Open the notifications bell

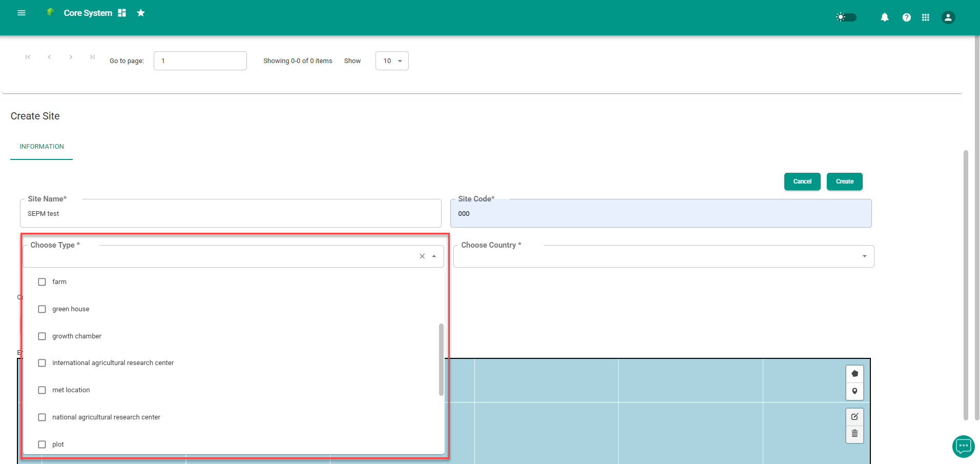point(884,17)
